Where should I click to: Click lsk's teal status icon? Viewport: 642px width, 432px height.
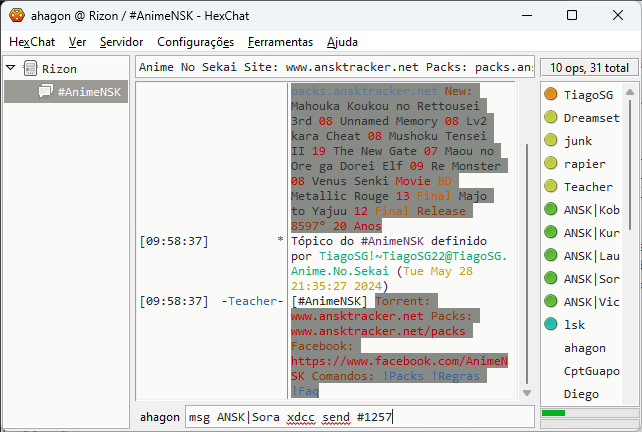(551, 324)
